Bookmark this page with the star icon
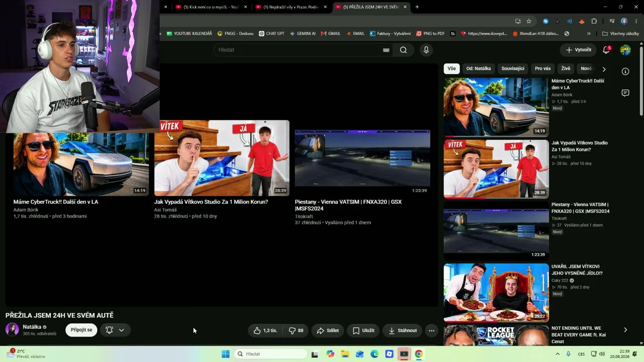 click(529, 21)
